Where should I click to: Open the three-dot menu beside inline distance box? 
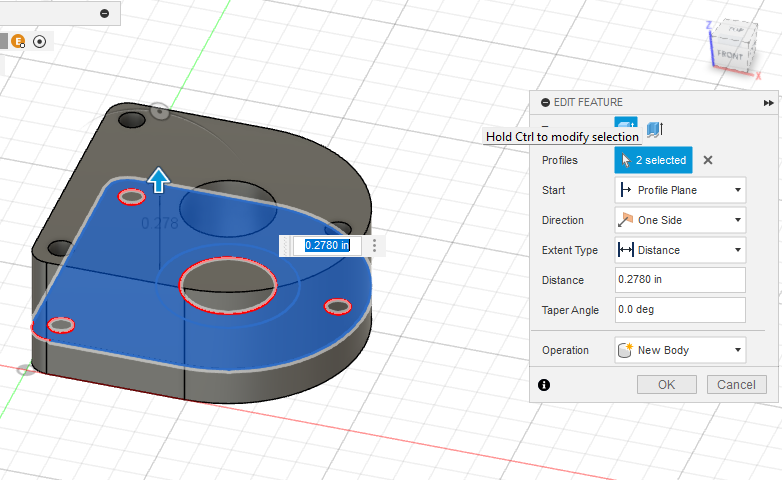(x=374, y=245)
